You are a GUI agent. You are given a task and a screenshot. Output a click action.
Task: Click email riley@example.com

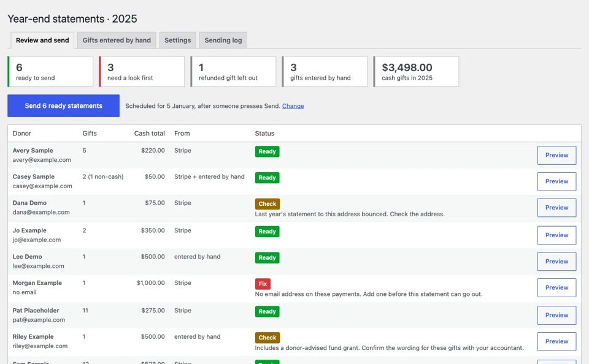40,346
